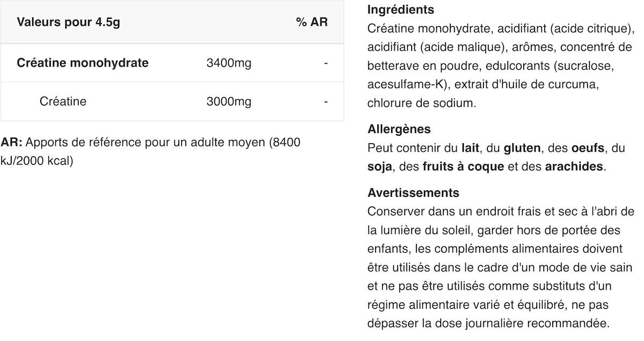The height and width of the screenshot is (341, 644).
Task: Click the bold word 'oeufs'
Action: pos(588,147)
